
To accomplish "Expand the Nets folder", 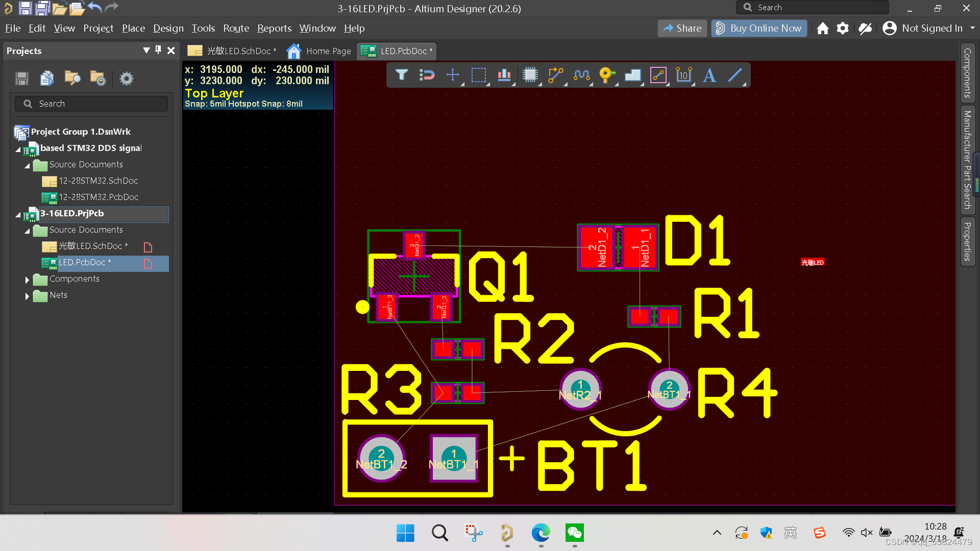I will [x=27, y=295].
